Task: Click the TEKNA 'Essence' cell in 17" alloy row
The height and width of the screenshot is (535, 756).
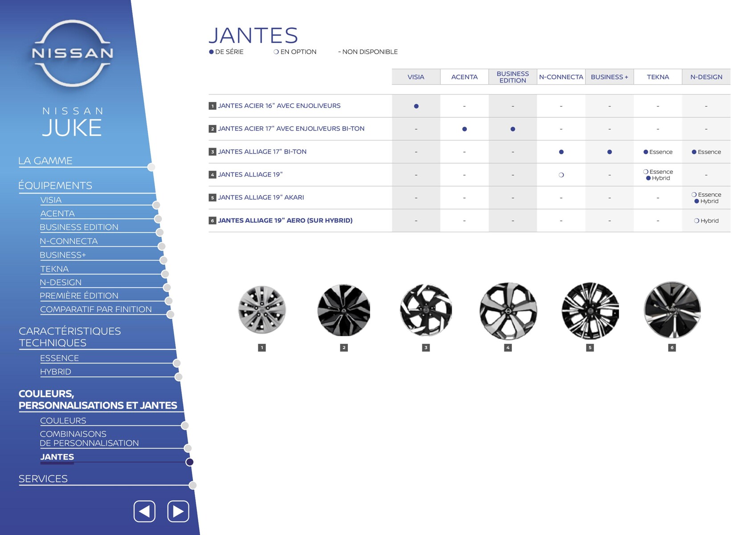Action: point(658,152)
